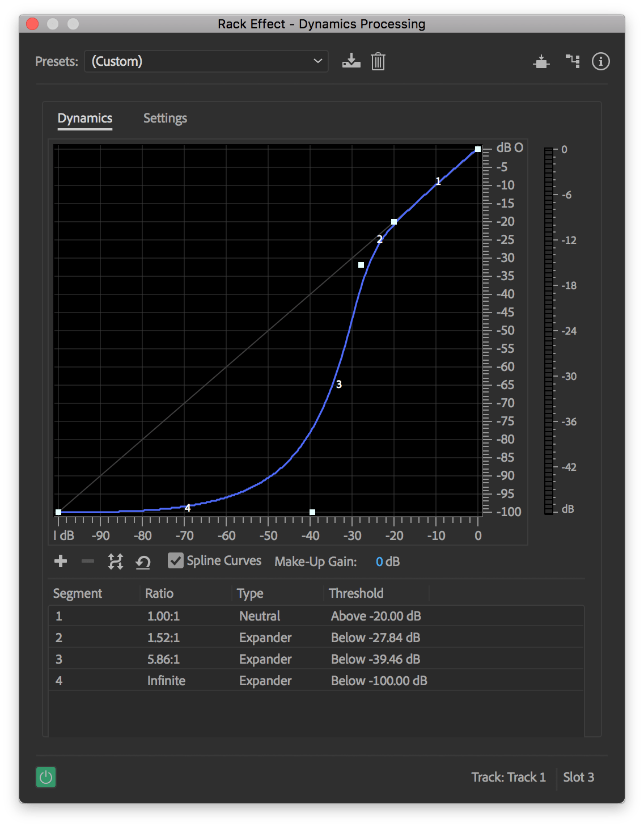The height and width of the screenshot is (827, 644).
Task: Click the save-as-favorite icon beside routing icon
Action: pyautogui.click(x=541, y=61)
